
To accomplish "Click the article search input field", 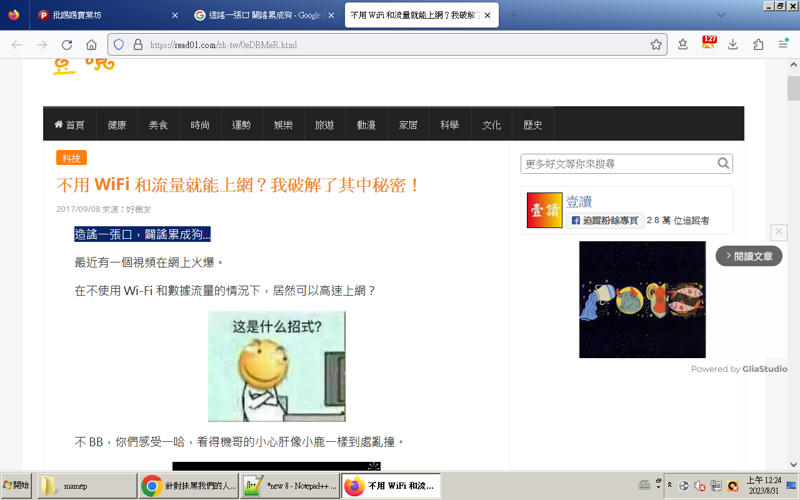I will click(617, 164).
